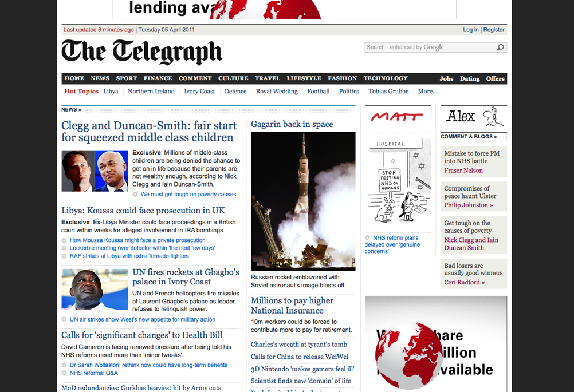The width and height of the screenshot is (574, 392).
Task: Open the LIFESTYLE section
Action: pyautogui.click(x=304, y=78)
